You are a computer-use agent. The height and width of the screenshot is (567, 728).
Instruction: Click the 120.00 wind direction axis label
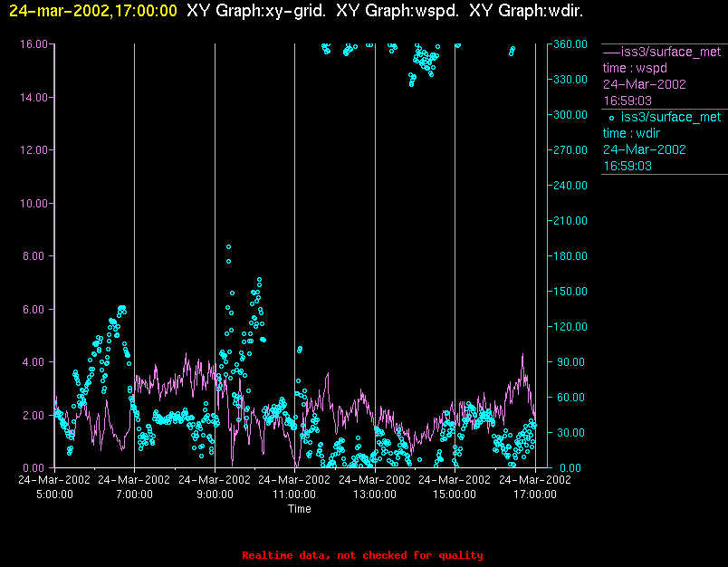tap(570, 326)
